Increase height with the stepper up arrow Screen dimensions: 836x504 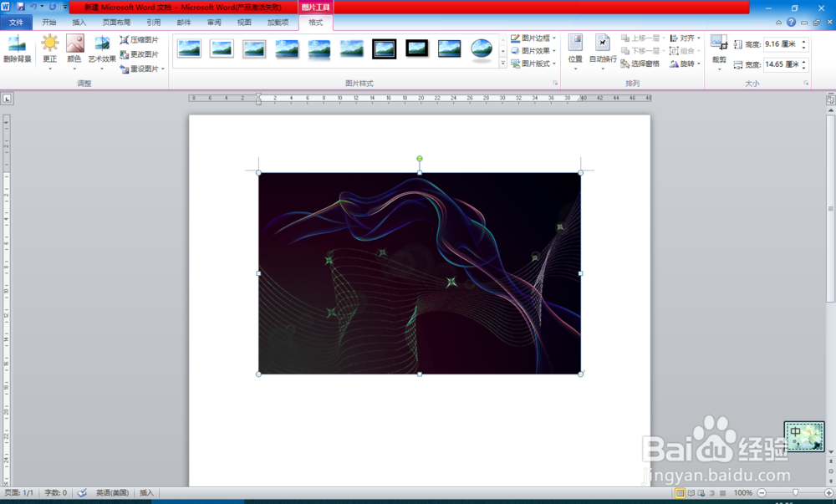coord(804,42)
